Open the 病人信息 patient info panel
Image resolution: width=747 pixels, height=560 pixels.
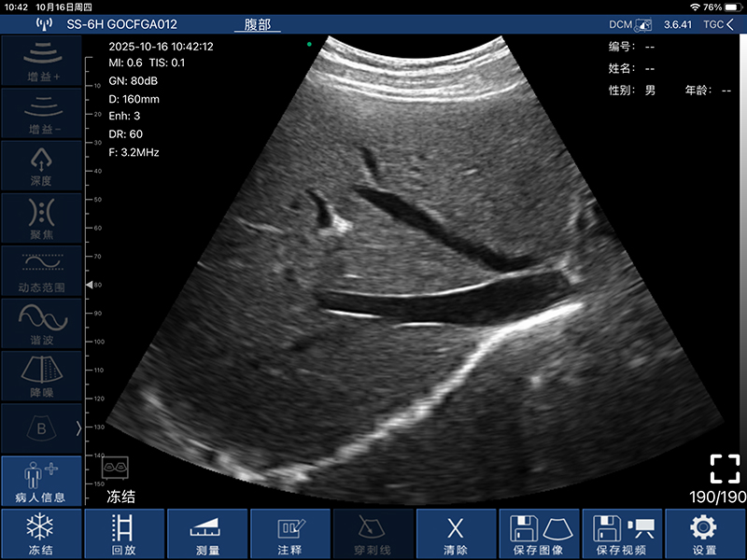coord(40,482)
